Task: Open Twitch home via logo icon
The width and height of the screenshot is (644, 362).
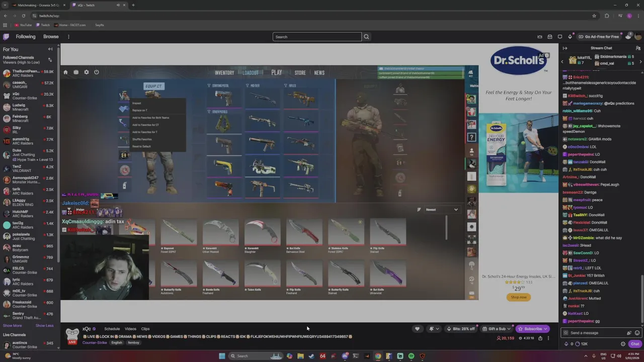Action: (6, 37)
